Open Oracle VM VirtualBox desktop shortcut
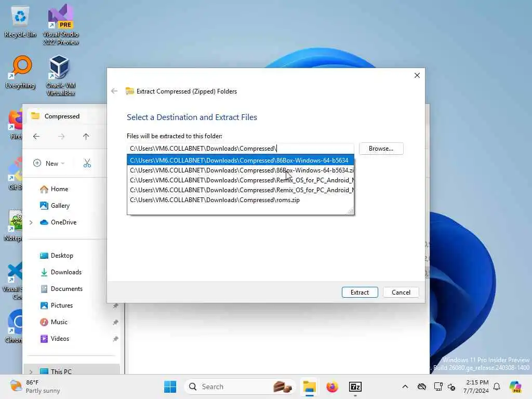This screenshot has height=399, width=532. tap(61, 75)
